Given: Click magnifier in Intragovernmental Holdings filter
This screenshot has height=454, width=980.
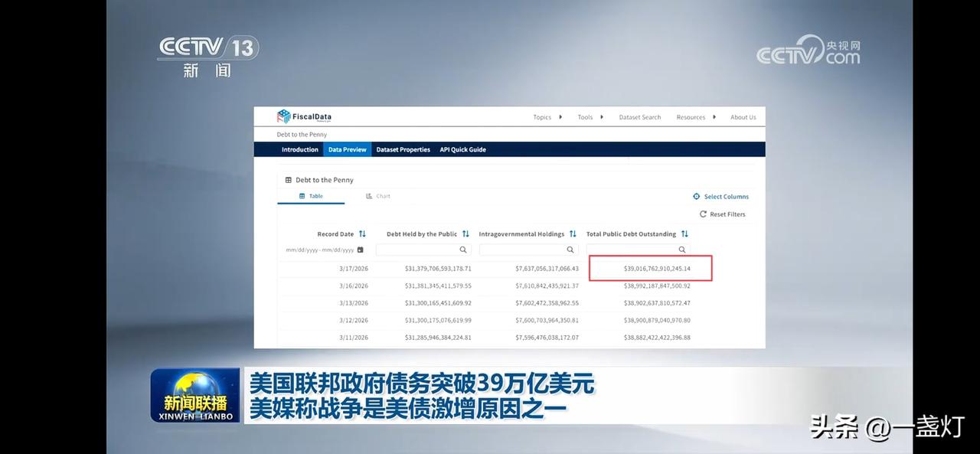Looking at the screenshot, I should [x=570, y=250].
